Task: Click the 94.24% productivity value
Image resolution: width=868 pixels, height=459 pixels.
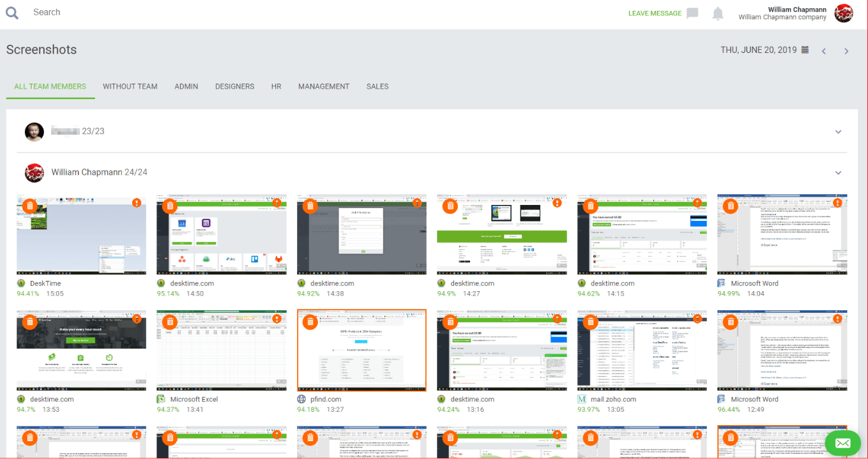Action: 448,409
